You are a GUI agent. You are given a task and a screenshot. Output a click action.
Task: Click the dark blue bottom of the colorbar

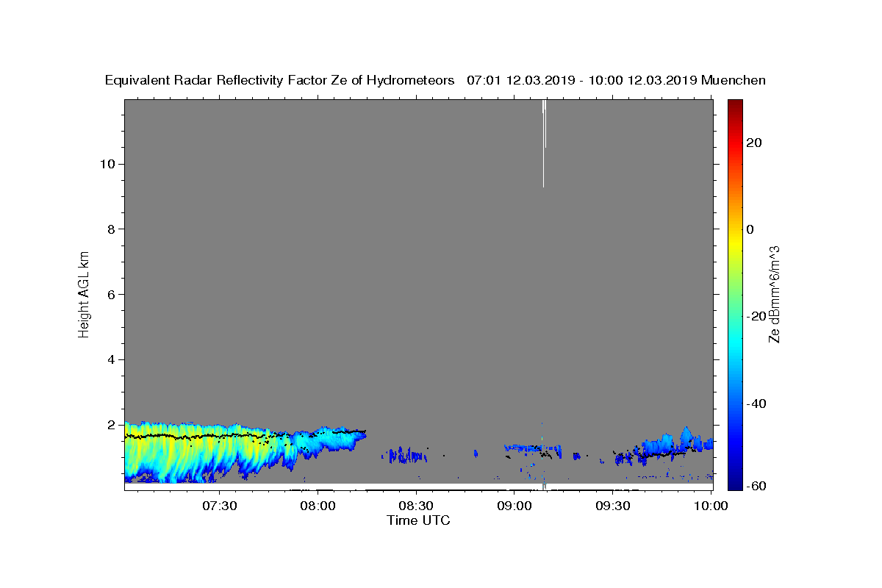(x=735, y=484)
